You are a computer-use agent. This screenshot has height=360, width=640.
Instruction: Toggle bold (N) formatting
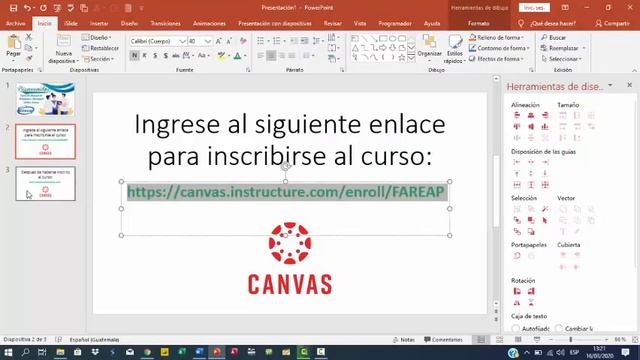[x=134, y=56]
